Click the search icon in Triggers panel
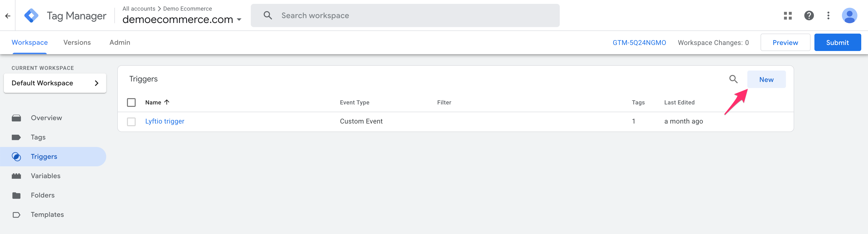Image resolution: width=868 pixels, height=234 pixels. 733,79
